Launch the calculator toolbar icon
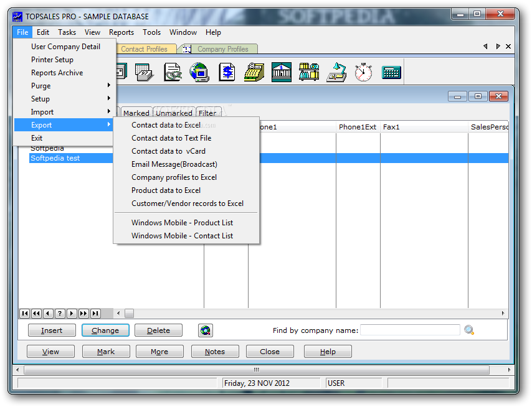The width and height of the screenshot is (532, 407). (x=391, y=73)
